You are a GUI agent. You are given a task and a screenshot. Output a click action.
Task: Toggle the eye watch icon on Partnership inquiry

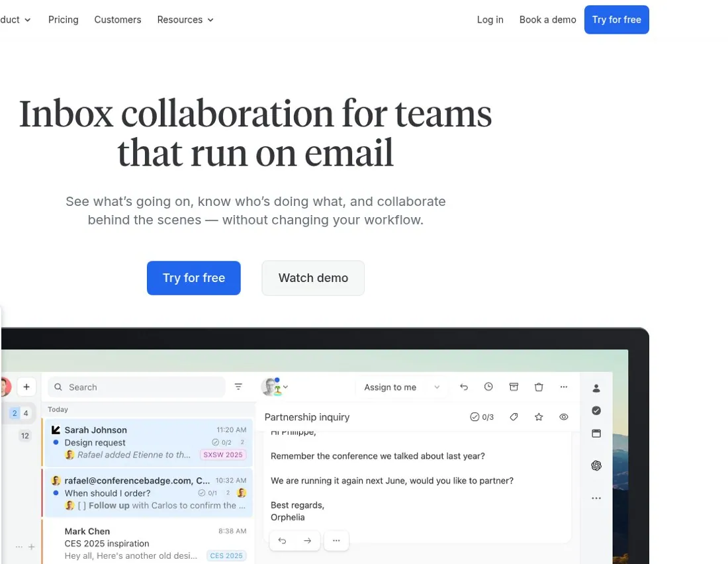(564, 417)
